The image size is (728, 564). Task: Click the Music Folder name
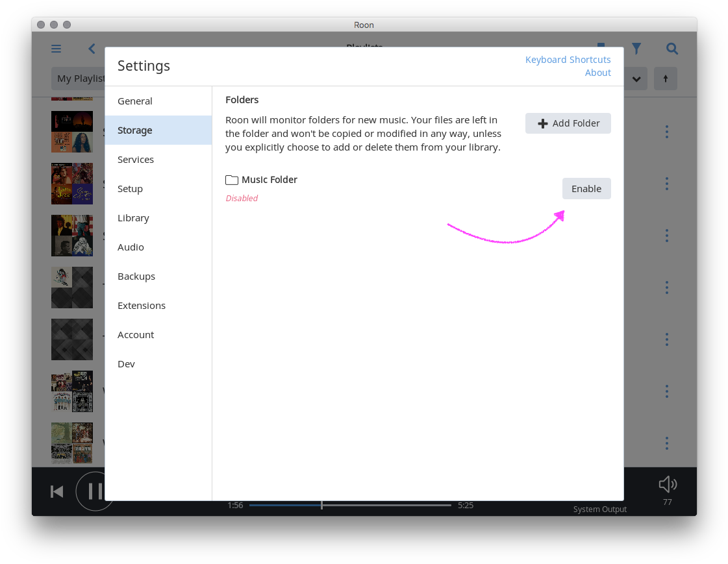coord(270,180)
